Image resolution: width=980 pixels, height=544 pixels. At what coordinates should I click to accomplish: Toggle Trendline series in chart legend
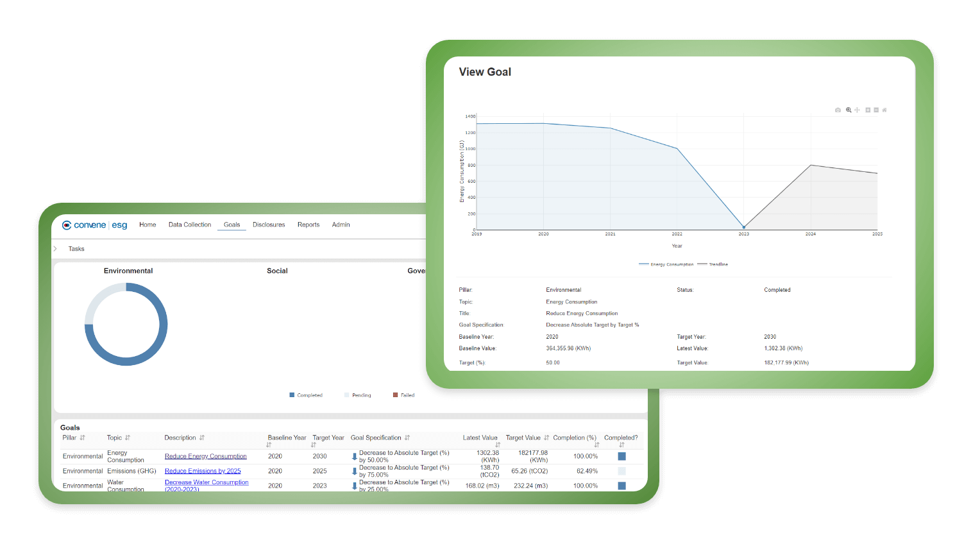713,264
